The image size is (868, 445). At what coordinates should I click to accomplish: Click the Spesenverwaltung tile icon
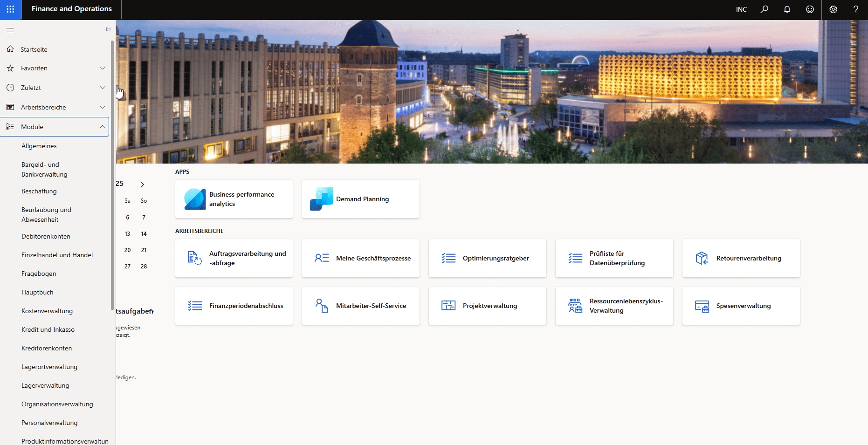coord(702,306)
